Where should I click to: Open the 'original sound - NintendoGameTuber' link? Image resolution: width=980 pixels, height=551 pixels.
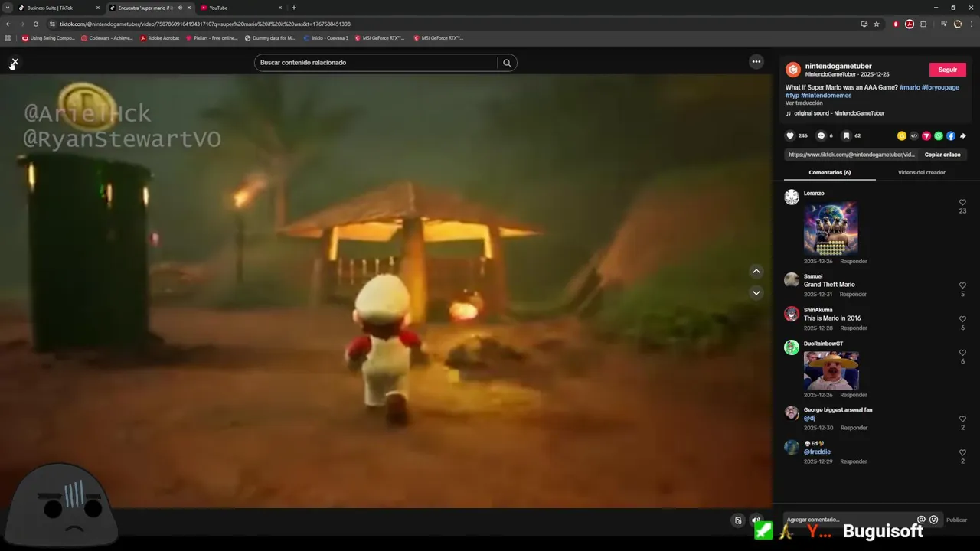point(839,113)
